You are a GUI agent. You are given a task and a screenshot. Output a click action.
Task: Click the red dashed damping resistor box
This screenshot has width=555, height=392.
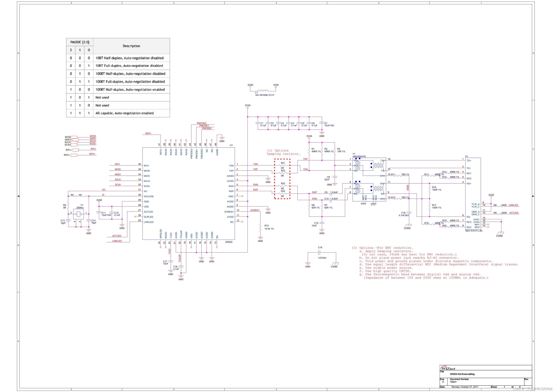tap(282, 179)
